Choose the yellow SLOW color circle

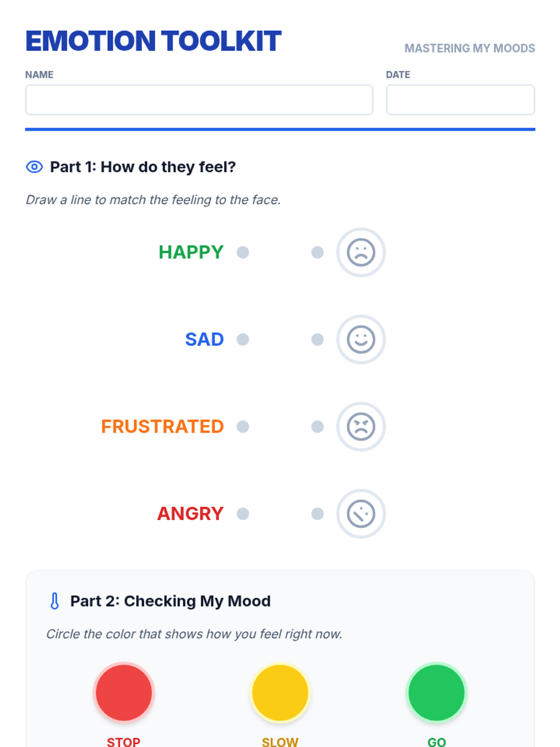[280, 692]
